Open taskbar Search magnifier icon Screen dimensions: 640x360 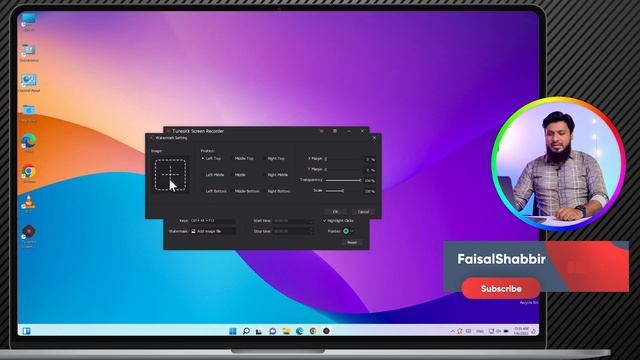(246, 331)
